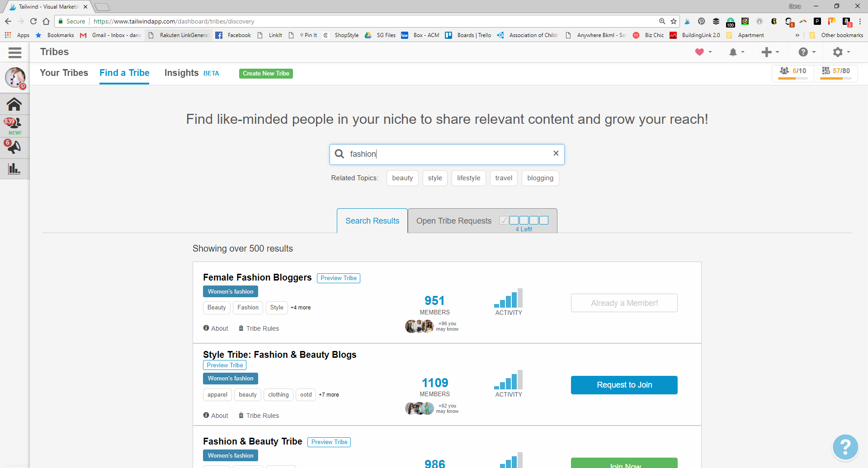Click the Create New Tribe button
Image resolution: width=868 pixels, height=468 pixels.
266,73
